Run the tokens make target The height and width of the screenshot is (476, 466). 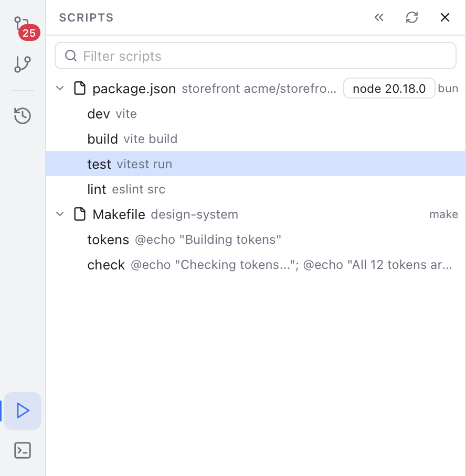[256, 240]
